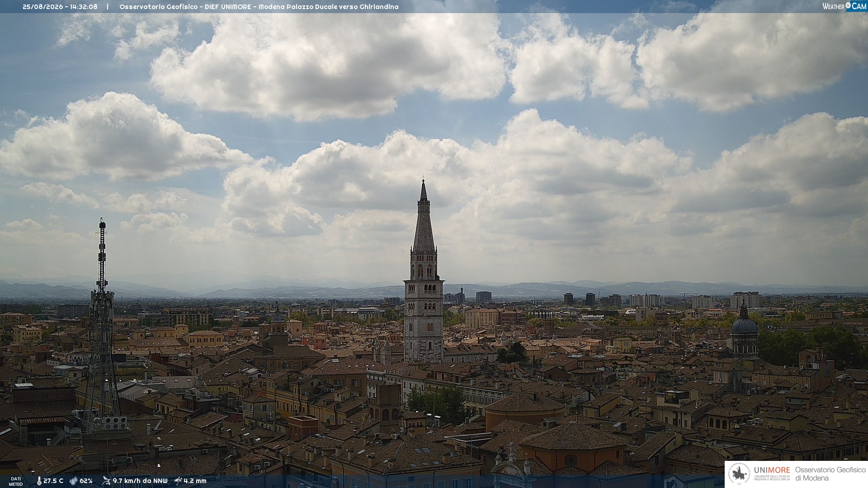Click the 14:32:08 time in header

point(83,7)
